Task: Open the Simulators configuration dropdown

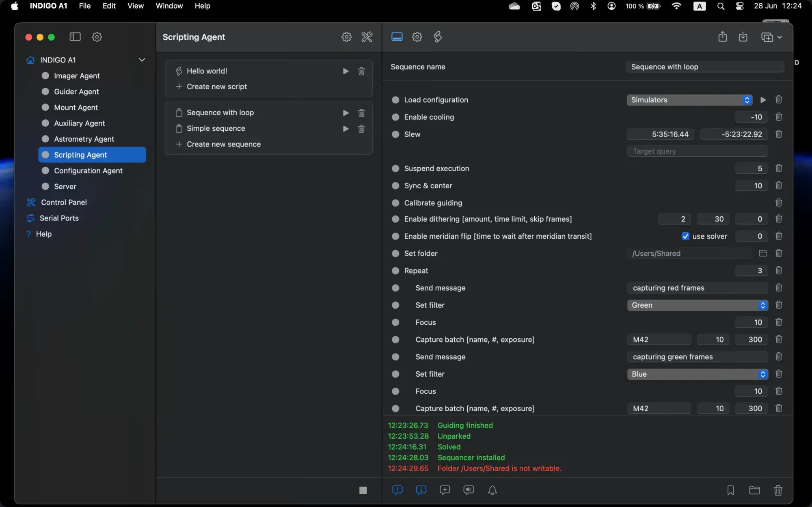Action: (689, 100)
